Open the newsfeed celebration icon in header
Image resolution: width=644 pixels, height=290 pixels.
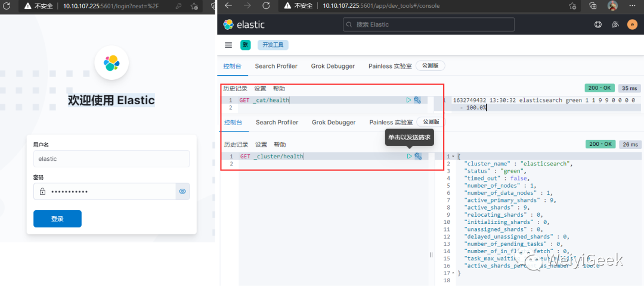coord(615,24)
